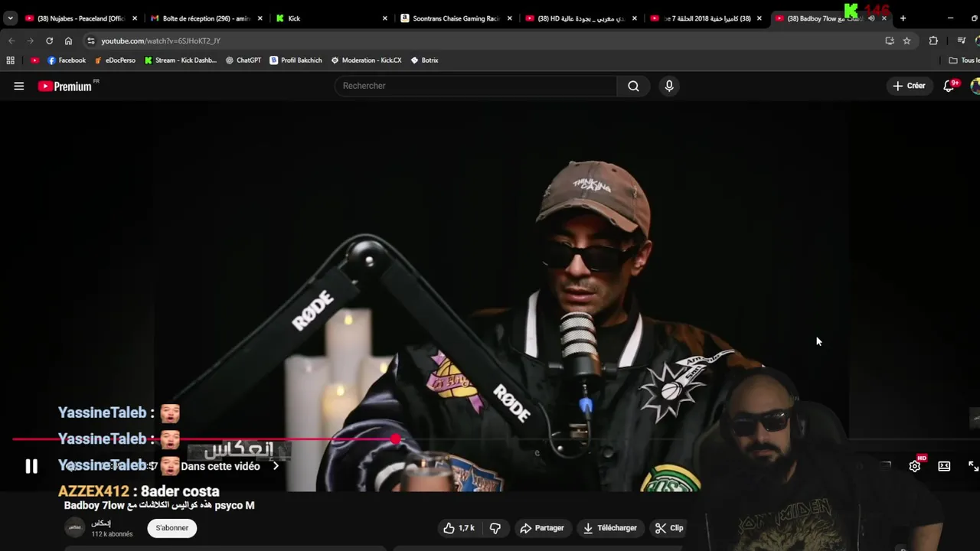
Task: Open video settings gear
Action: (x=915, y=466)
